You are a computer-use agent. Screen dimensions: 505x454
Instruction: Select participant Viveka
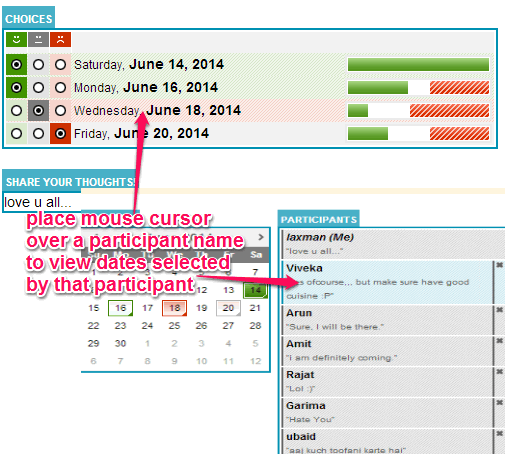coord(387,282)
